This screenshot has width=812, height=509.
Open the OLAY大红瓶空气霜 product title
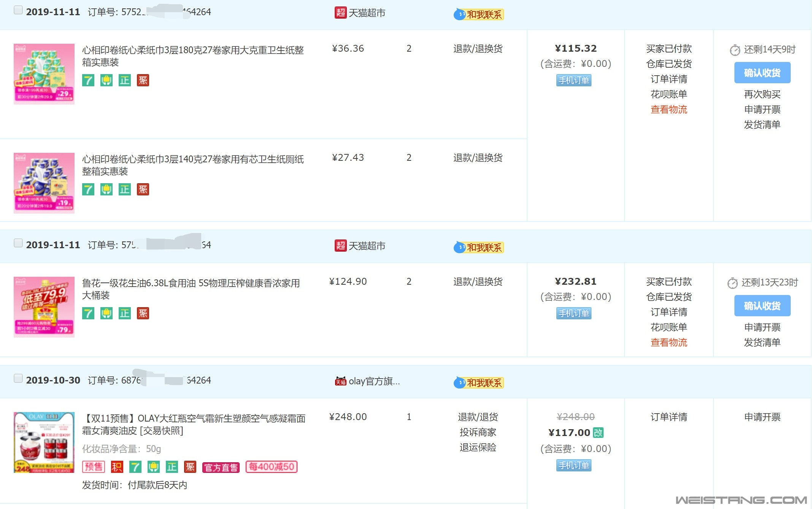point(194,424)
